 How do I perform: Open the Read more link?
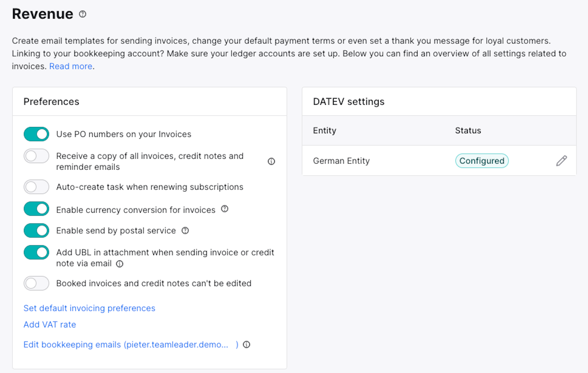tap(71, 66)
